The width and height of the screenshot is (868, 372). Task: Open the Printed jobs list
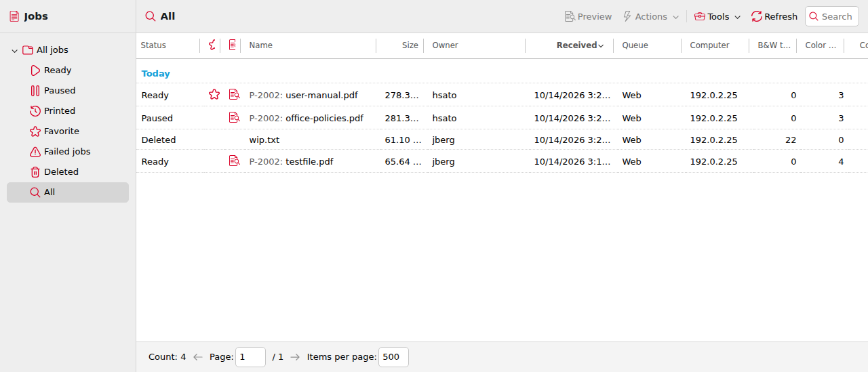(60, 111)
